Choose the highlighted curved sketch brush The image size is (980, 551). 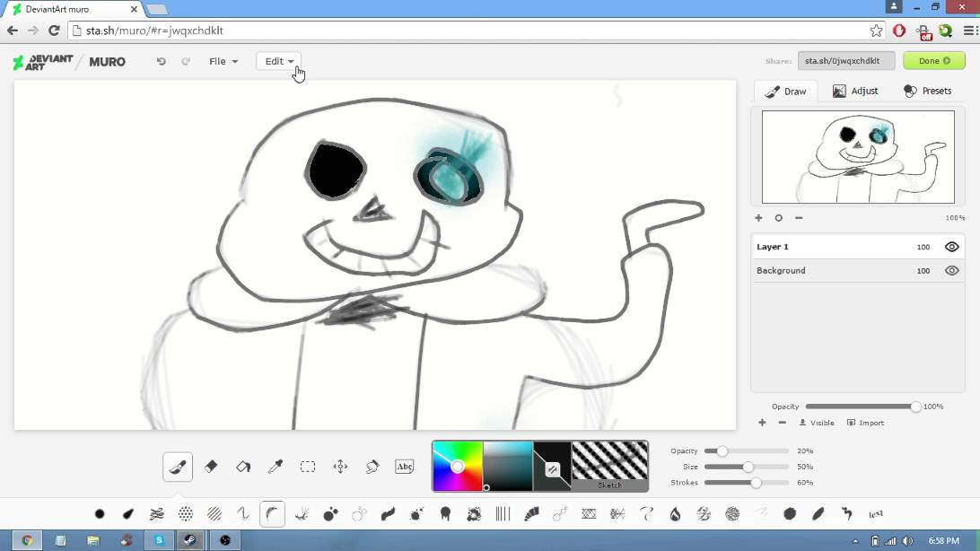[272, 514]
